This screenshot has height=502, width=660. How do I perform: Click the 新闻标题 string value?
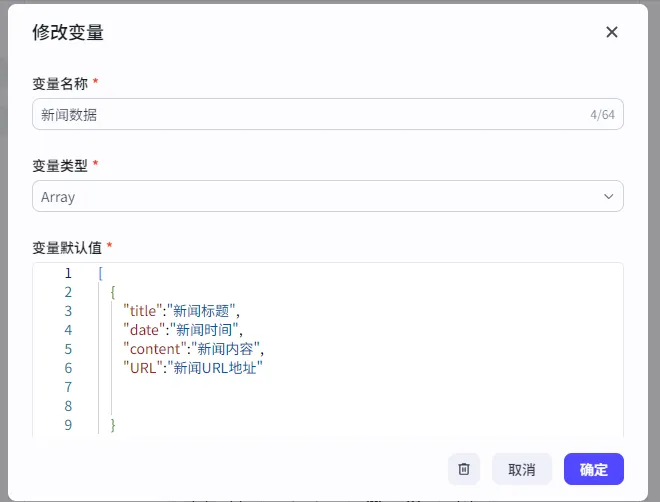point(203,311)
